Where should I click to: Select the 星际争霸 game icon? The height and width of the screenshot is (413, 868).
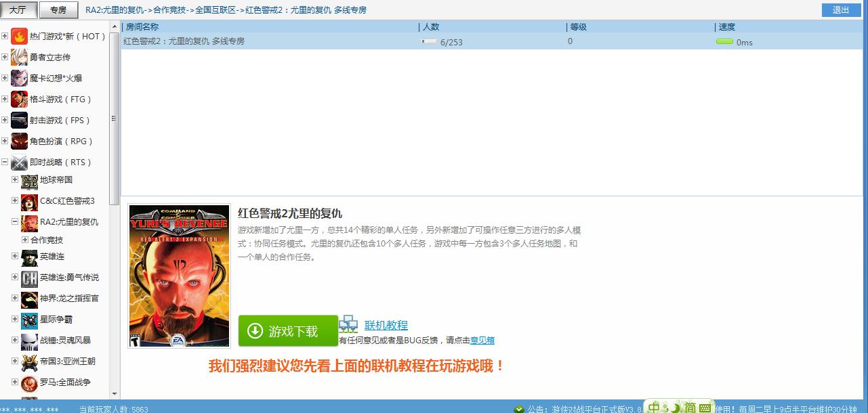pos(29,320)
